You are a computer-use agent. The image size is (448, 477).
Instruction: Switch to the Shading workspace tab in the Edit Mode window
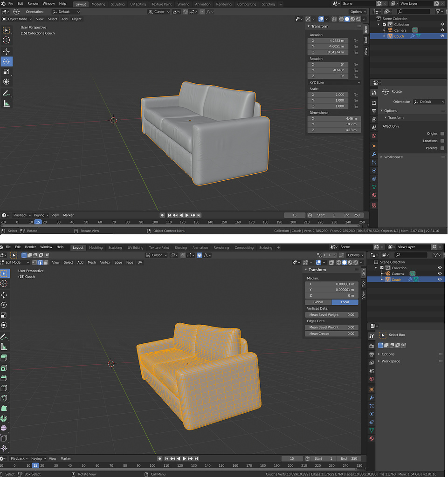coord(181,248)
